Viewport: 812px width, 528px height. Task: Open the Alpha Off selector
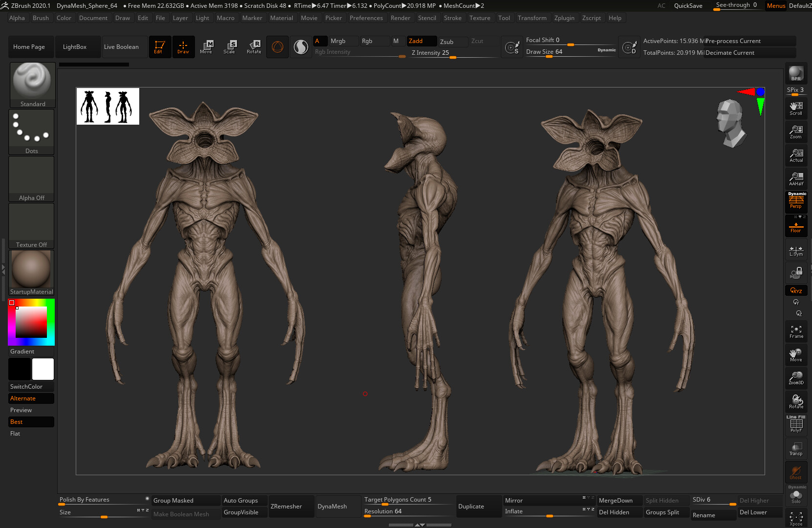click(x=31, y=179)
